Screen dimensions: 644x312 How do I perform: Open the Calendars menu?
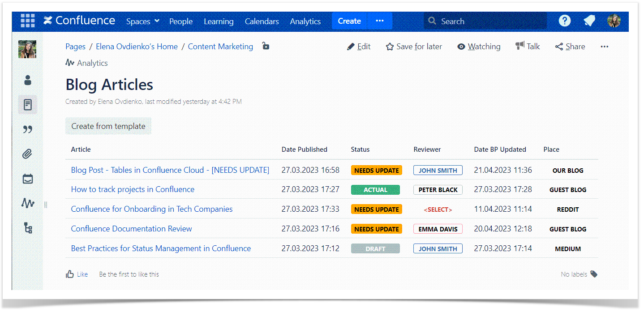pos(262,21)
